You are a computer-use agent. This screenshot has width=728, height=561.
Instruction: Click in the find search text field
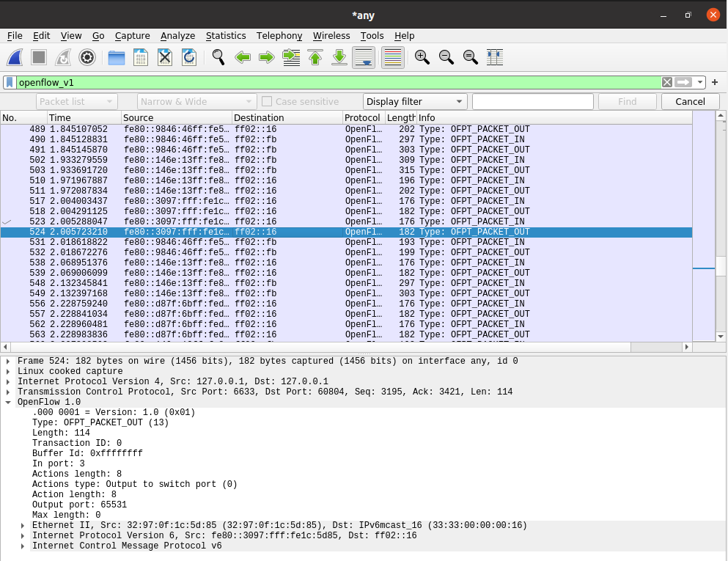[532, 102]
